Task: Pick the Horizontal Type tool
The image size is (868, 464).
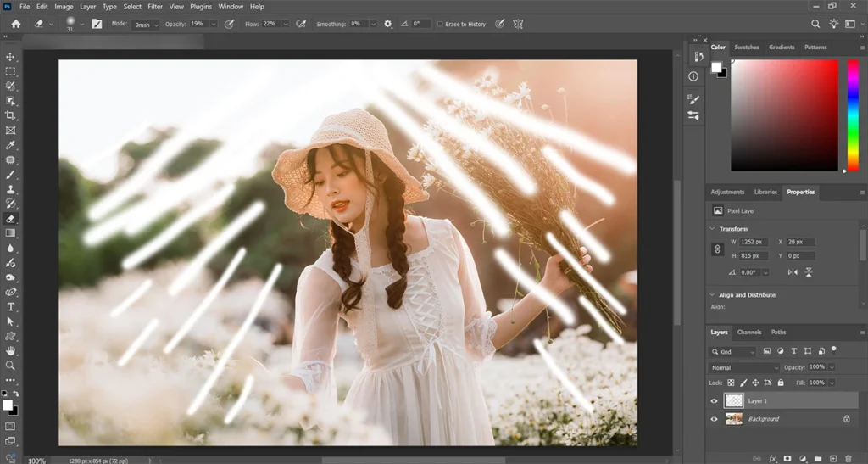Action: point(11,306)
